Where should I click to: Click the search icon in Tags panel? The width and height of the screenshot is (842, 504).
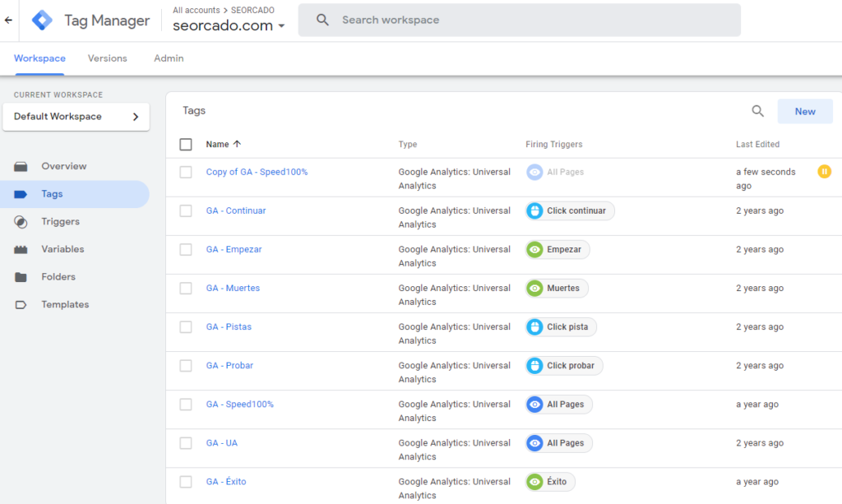point(757,111)
